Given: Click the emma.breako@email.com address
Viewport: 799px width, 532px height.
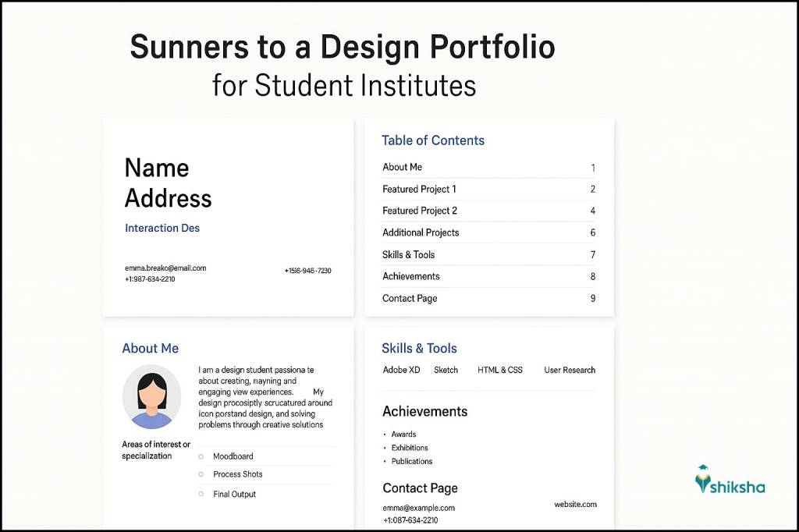Looking at the screenshot, I should pyautogui.click(x=165, y=268).
